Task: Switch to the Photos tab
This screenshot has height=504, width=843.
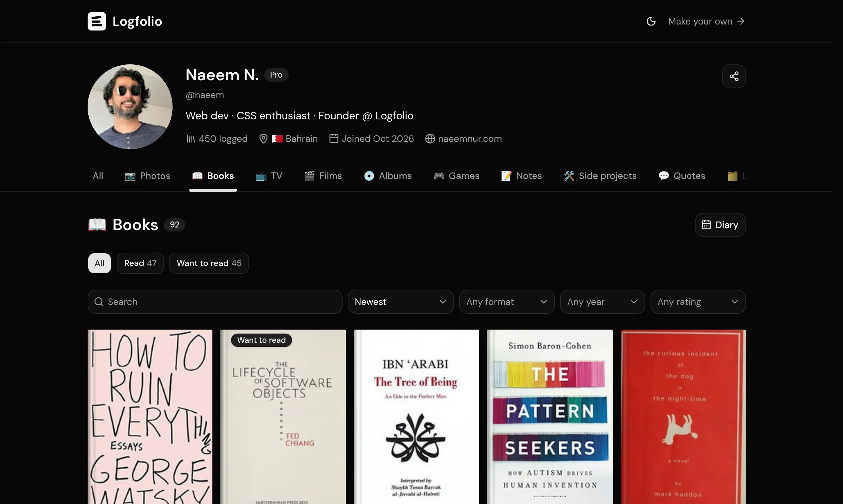Action: (147, 176)
